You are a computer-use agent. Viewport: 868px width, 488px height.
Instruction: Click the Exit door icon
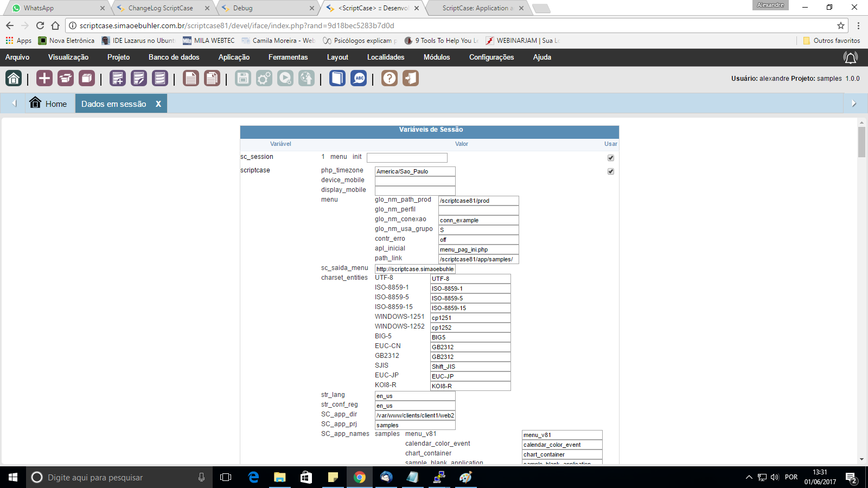(x=411, y=79)
